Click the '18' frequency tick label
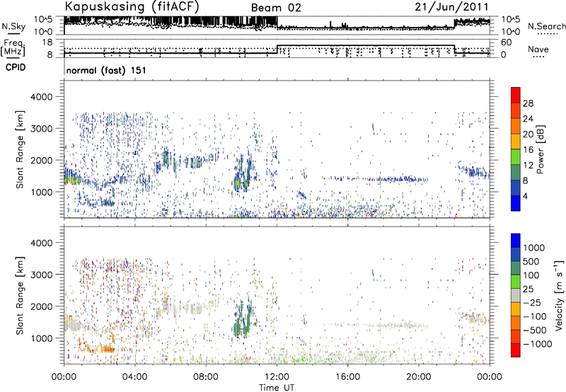The height and width of the screenshot is (392, 566). click(x=47, y=42)
